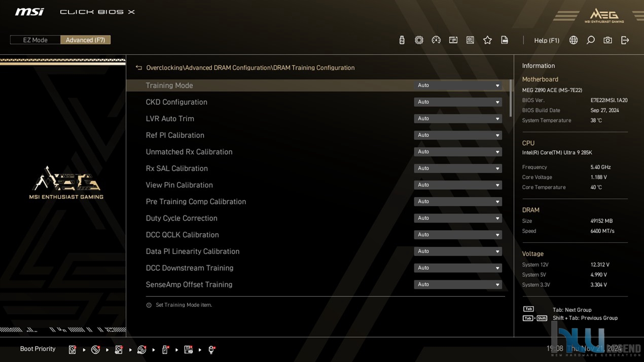Image resolution: width=644 pixels, height=362 pixels.
Task: Click the exit door icon
Action: coord(625,40)
